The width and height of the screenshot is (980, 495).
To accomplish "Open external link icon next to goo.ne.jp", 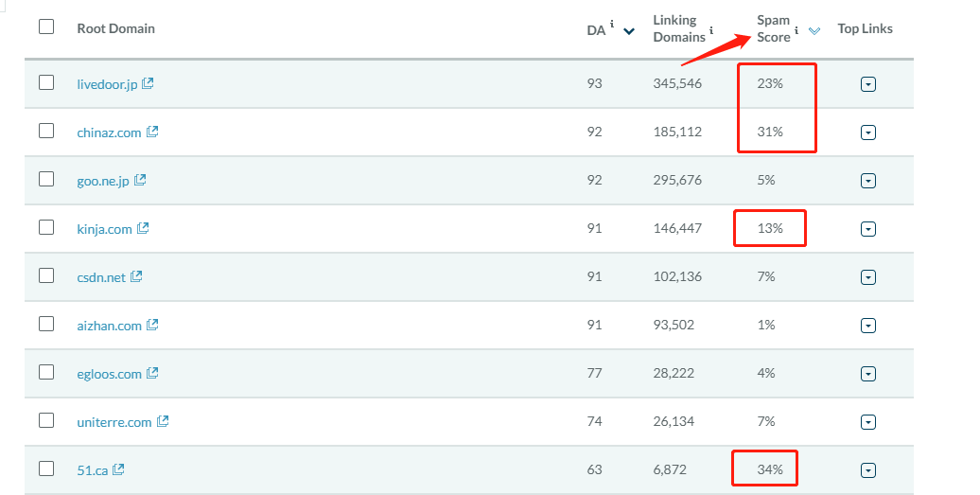I will (x=140, y=180).
